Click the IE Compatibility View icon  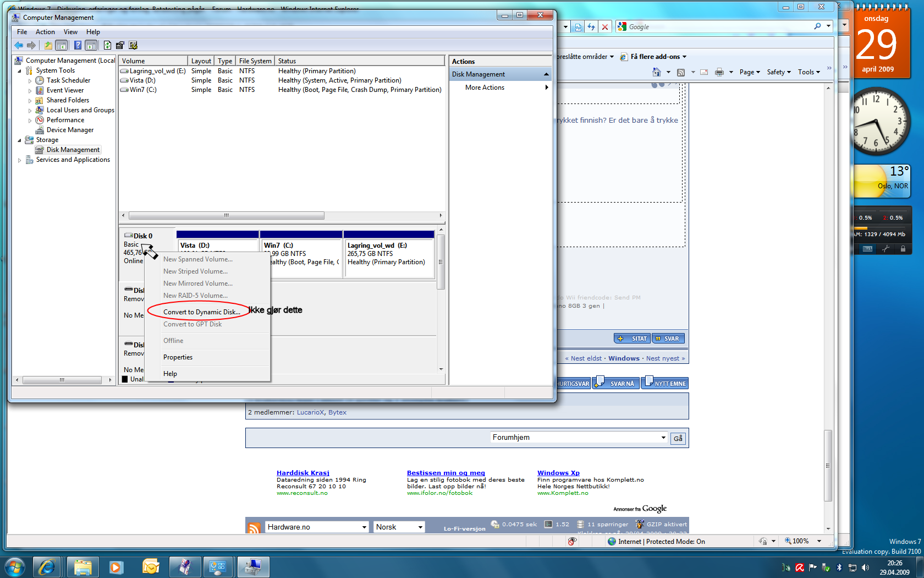[577, 26]
